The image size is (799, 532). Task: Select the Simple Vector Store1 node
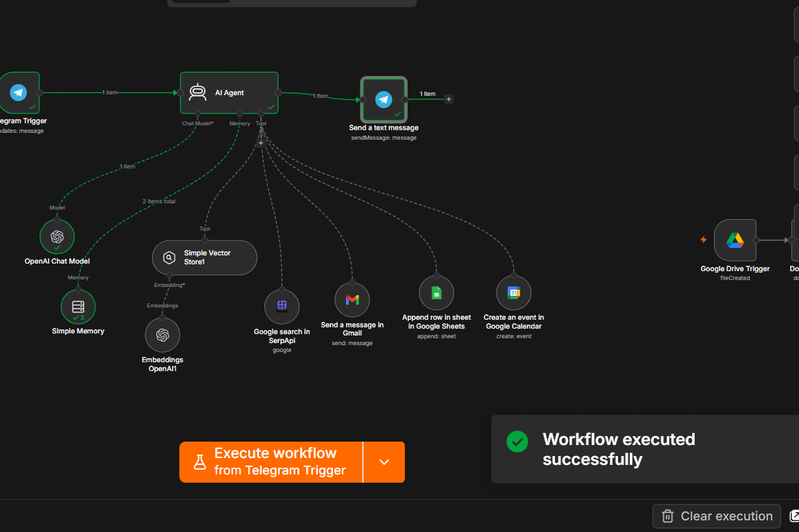click(x=205, y=257)
